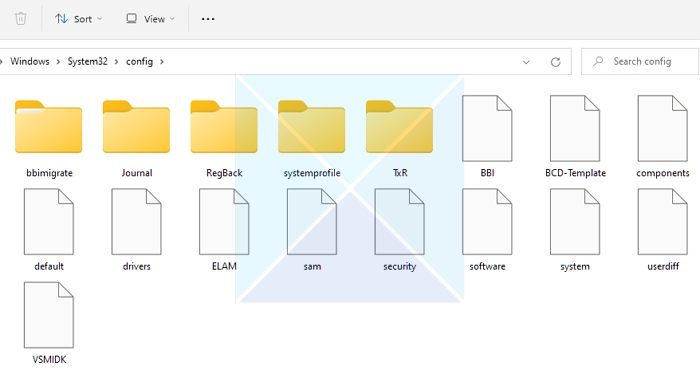Select the ELAM file icon
The height and width of the screenshot is (378, 700).
click(x=224, y=221)
